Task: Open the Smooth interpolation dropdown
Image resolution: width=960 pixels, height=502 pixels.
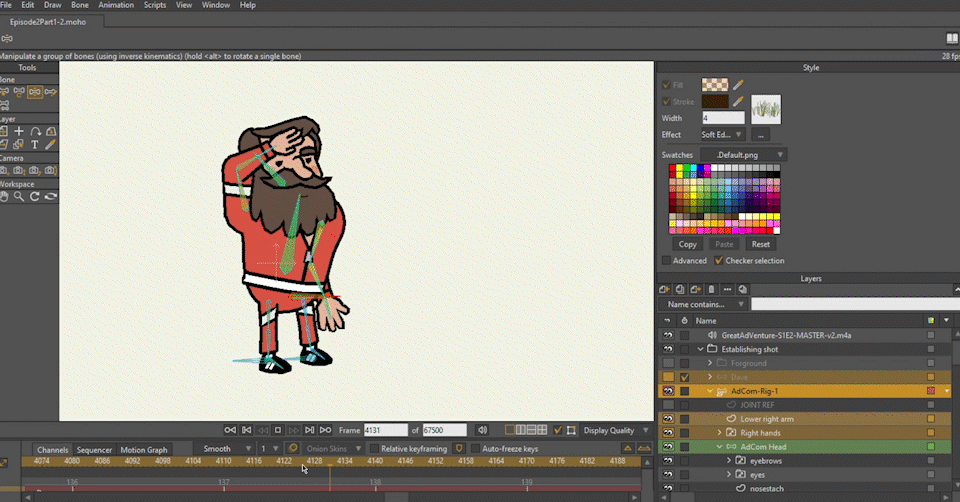Action: 225,449
